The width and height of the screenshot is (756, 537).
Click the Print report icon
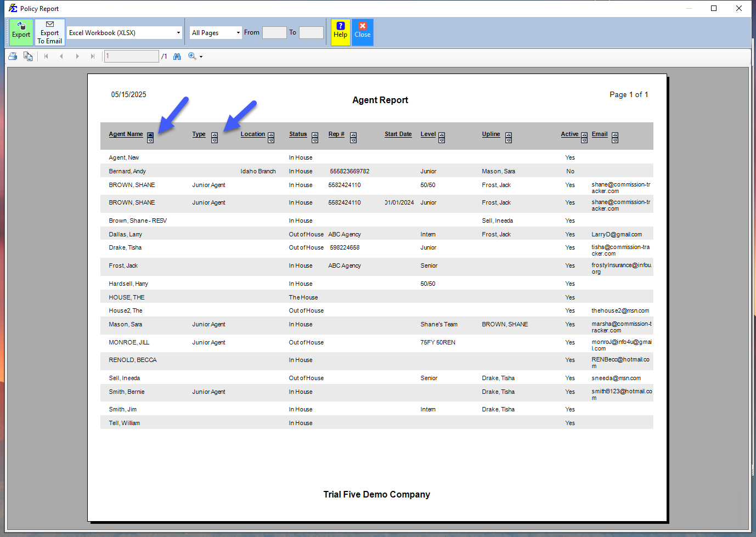coord(12,56)
